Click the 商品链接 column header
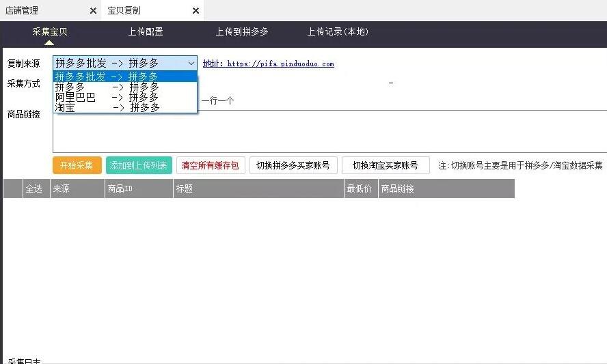Screen dimensions: 607x364 pos(446,188)
